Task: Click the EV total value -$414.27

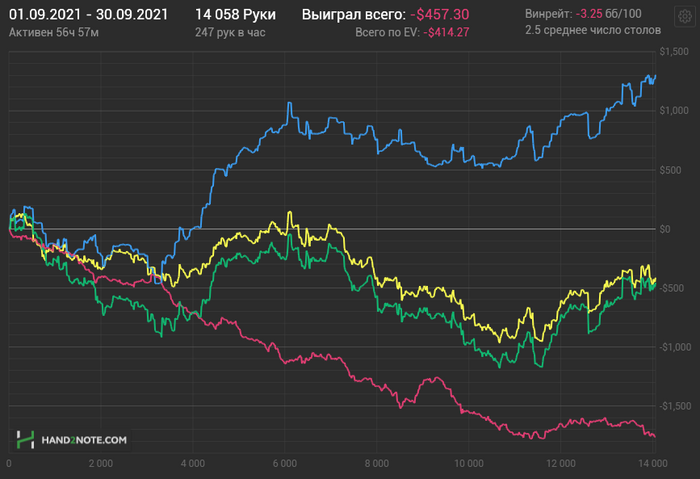Action: pyautogui.click(x=446, y=33)
